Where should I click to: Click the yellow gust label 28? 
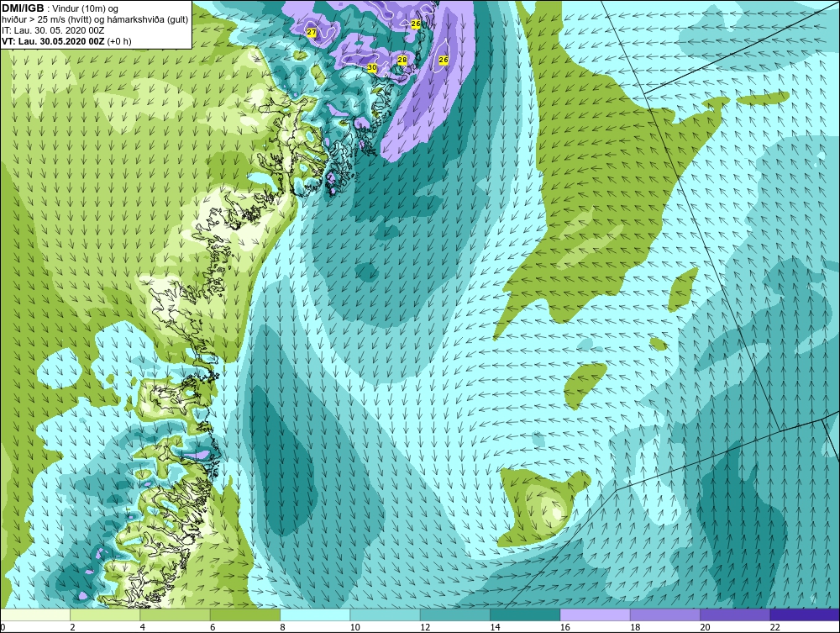click(x=402, y=60)
